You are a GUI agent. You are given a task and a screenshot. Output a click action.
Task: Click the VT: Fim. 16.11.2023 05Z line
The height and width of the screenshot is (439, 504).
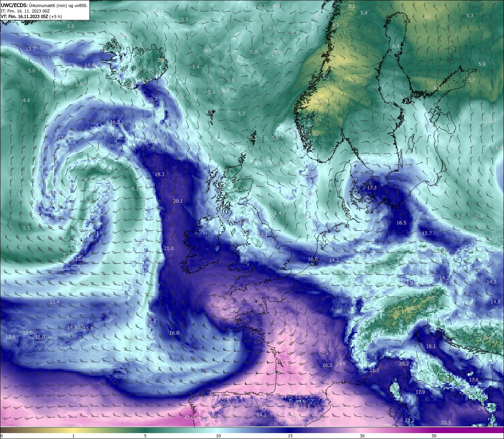point(31,17)
